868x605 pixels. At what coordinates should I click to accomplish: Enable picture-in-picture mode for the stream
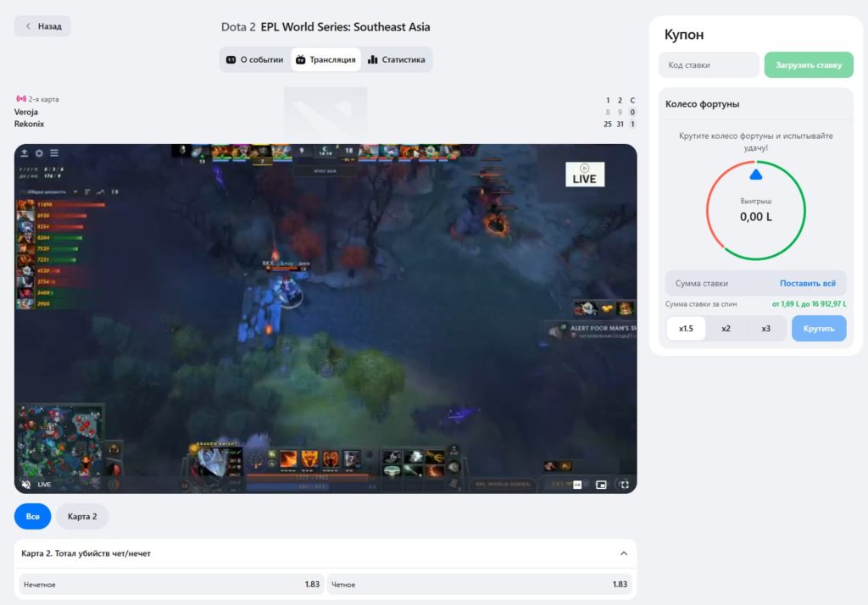[601, 485]
